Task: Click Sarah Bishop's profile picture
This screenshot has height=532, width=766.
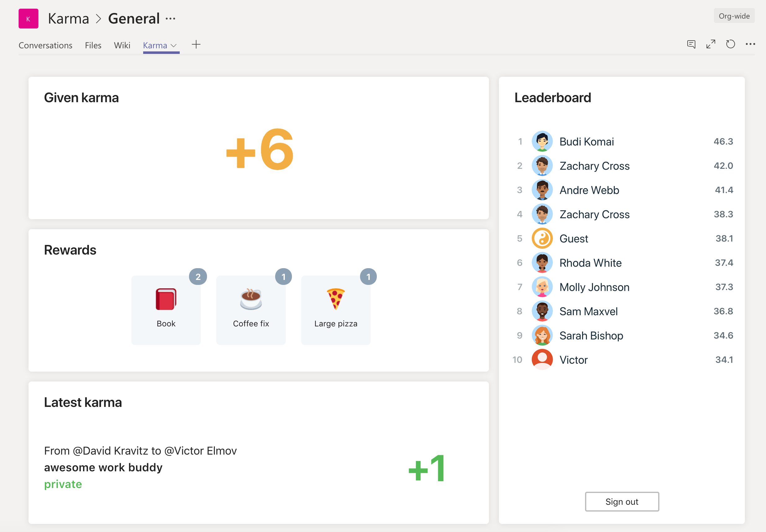Action: [x=542, y=335]
